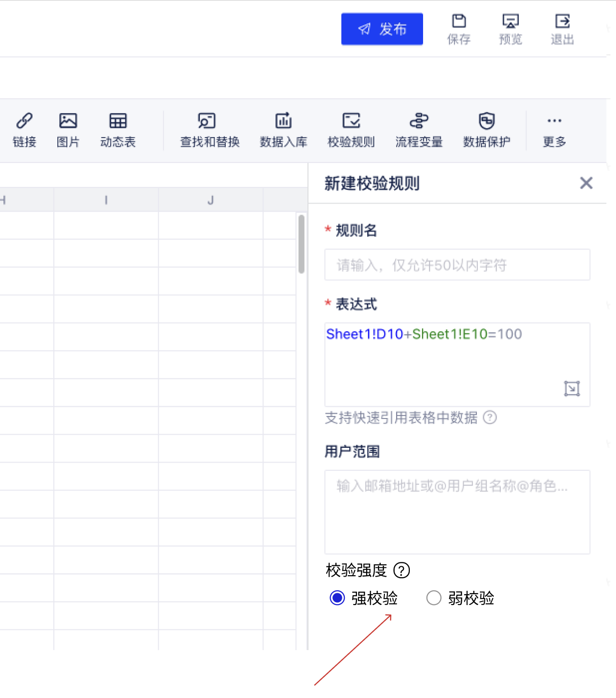Open the 动态表 dynamic table tool
616x698 pixels.
(x=118, y=129)
